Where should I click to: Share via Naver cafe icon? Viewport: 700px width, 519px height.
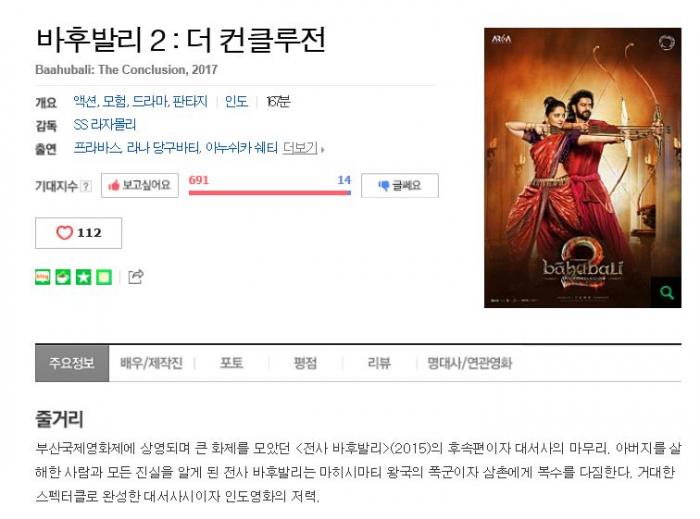click(x=63, y=277)
